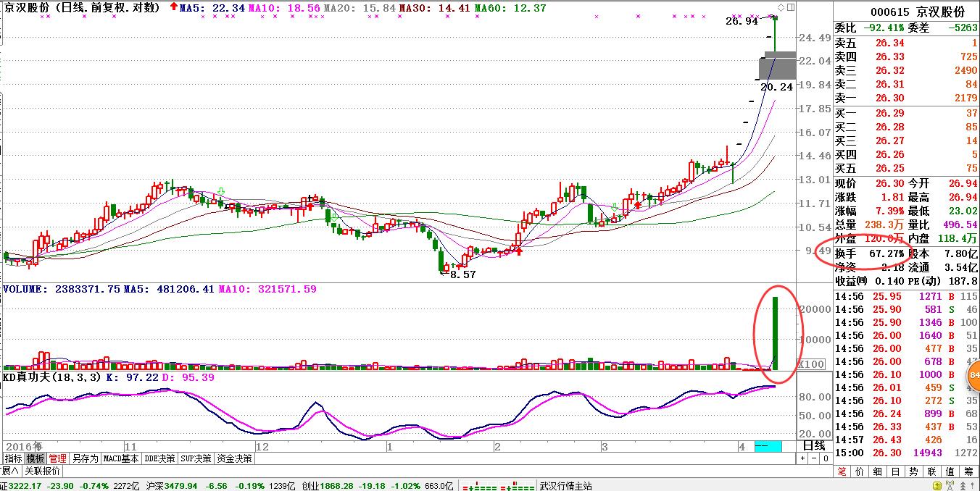Expand the 扩展 panel at bottom left
Viewport: 980px width, 491px height.
(x=10, y=471)
